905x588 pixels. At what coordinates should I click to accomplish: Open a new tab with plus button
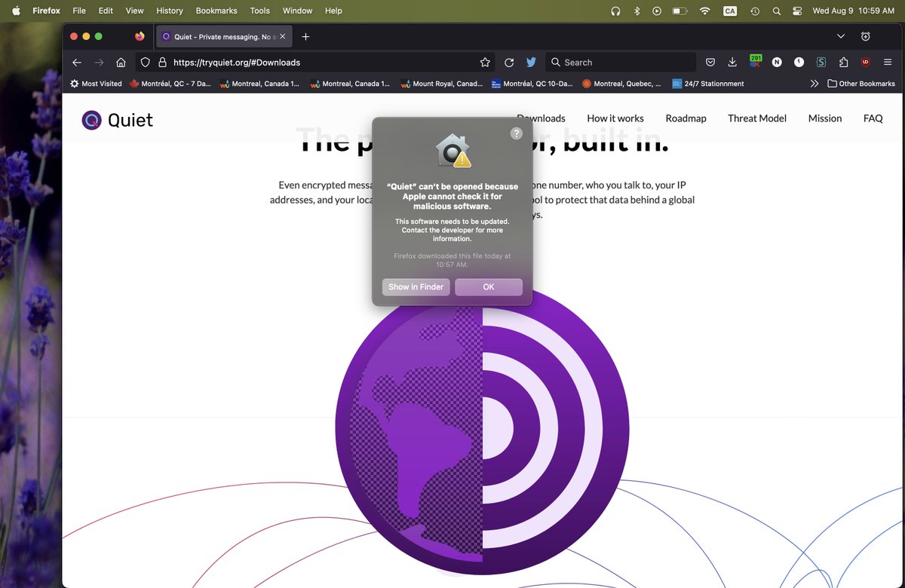305,36
